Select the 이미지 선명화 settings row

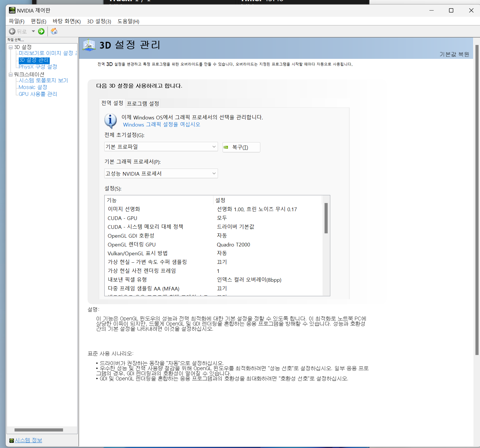coord(214,209)
